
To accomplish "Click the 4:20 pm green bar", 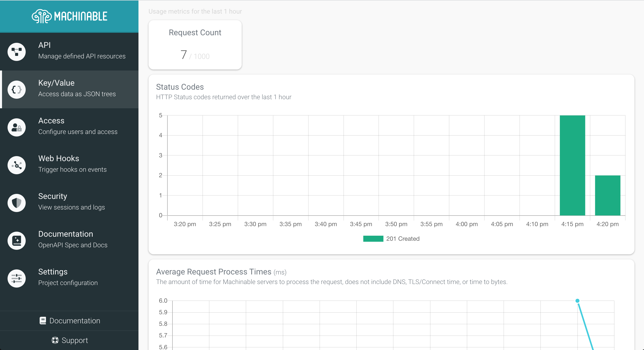I will tap(607, 195).
